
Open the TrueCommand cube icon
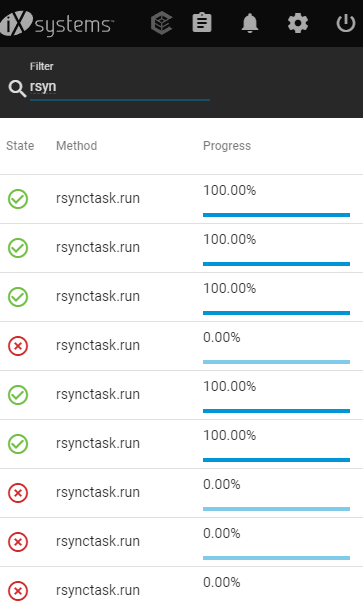(x=162, y=23)
